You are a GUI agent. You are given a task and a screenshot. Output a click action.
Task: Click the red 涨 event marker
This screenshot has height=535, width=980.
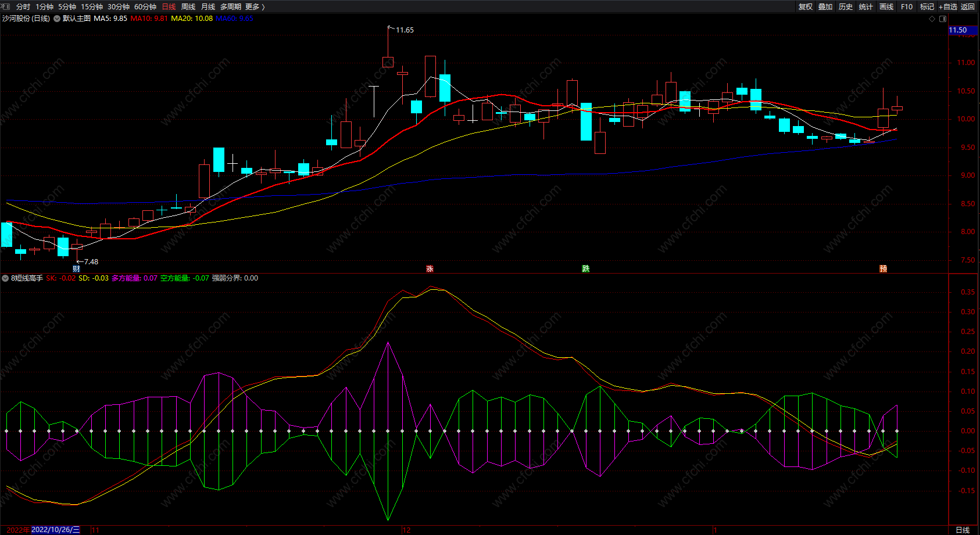tap(430, 268)
